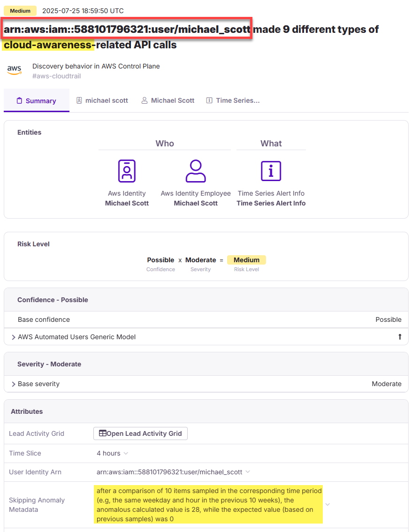
Task: Click the grid icon in Open Lead Activity Grid
Action: 102,433
